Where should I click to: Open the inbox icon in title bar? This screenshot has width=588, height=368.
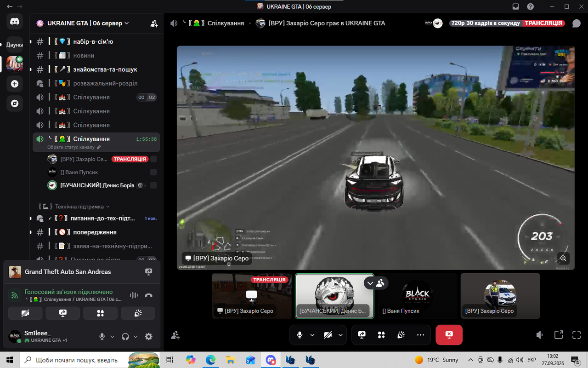tap(516, 6)
